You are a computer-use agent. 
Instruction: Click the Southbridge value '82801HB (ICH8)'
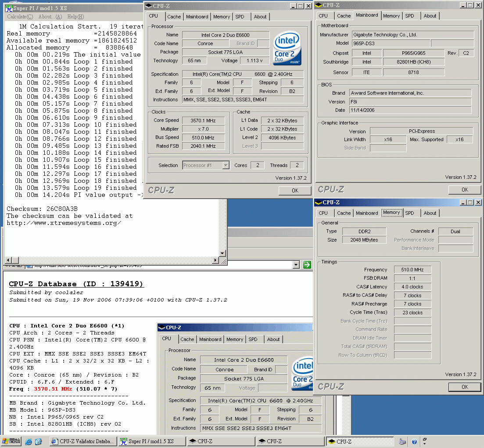pyautogui.click(x=414, y=62)
